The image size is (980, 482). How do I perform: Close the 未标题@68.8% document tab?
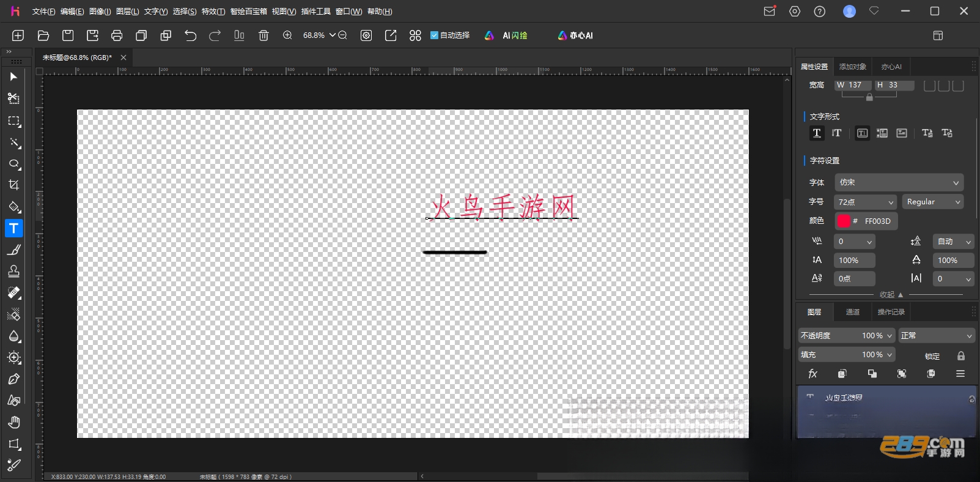[123, 57]
